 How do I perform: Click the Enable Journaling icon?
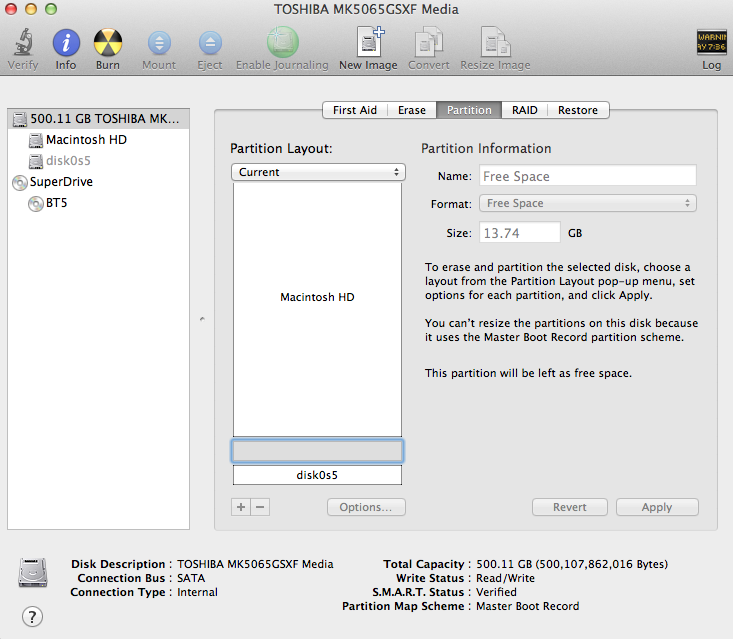tap(282, 42)
